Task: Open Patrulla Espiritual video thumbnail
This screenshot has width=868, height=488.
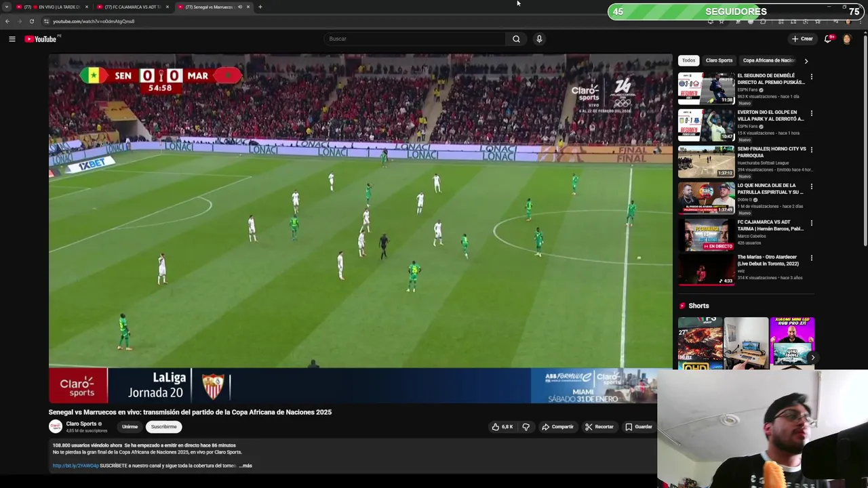Action: (706, 198)
